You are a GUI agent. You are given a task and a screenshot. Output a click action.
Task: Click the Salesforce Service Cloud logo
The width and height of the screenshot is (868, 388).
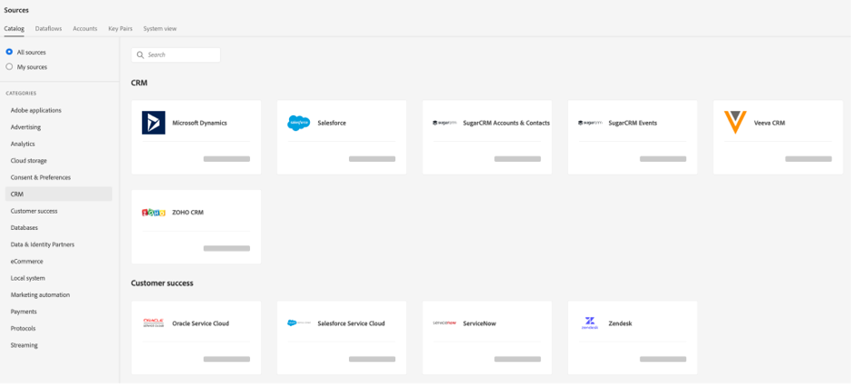[x=299, y=323]
